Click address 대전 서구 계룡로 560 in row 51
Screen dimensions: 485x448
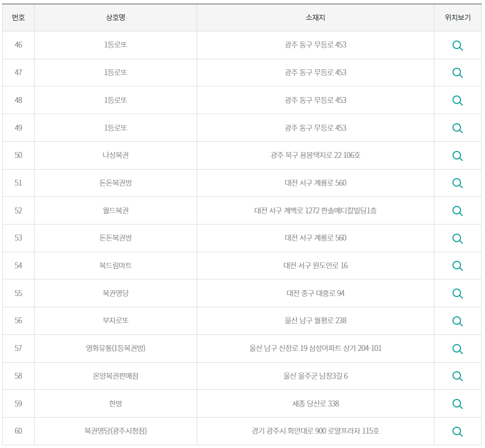315,183
